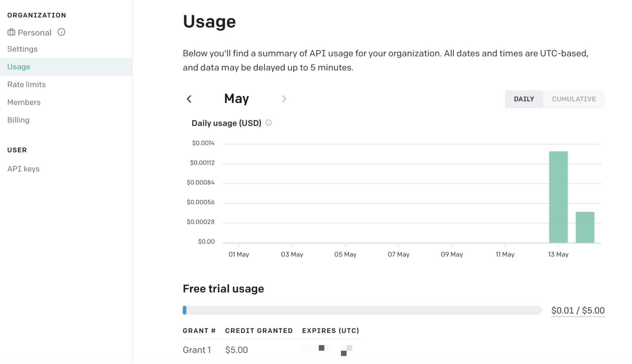Click the 01 May axis label
Viewport: 632px width, 364px height.
coord(239,254)
